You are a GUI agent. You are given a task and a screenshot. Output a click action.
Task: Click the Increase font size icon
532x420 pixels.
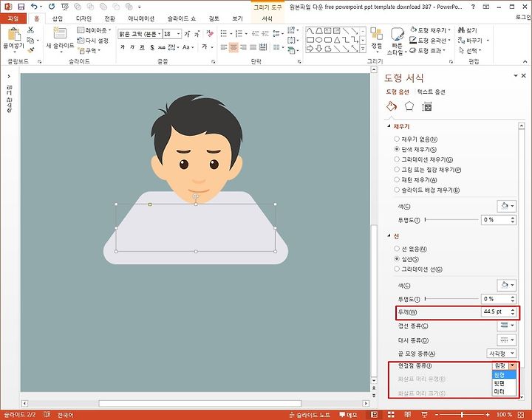pos(187,34)
